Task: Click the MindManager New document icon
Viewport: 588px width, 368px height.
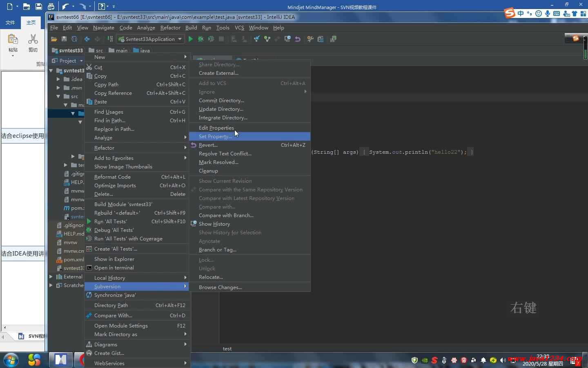Action: coord(10,6)
